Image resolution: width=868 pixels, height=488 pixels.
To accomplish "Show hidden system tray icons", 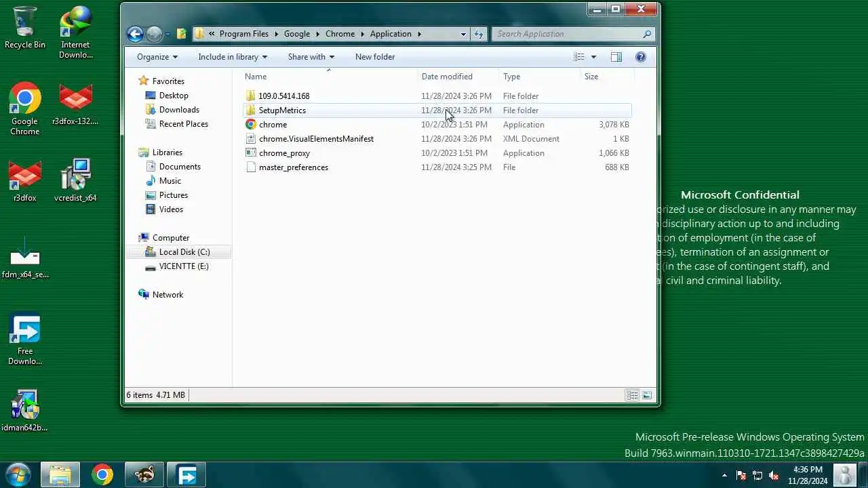I will tap(724, 476).
